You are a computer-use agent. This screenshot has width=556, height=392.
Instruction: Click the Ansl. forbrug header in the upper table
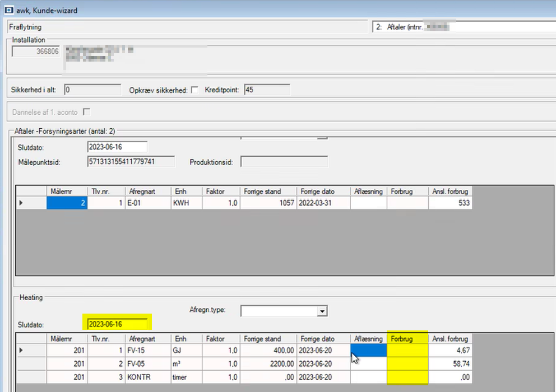point(450,192)
